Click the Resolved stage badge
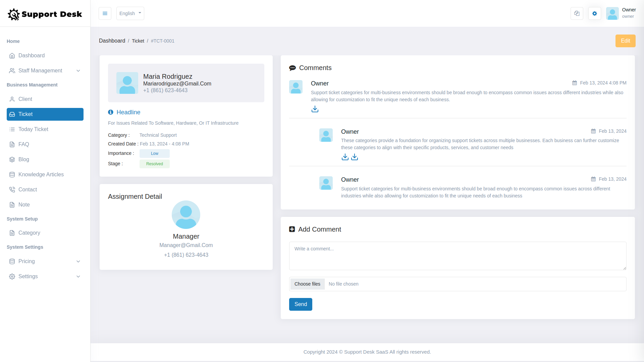 [154, 164]
